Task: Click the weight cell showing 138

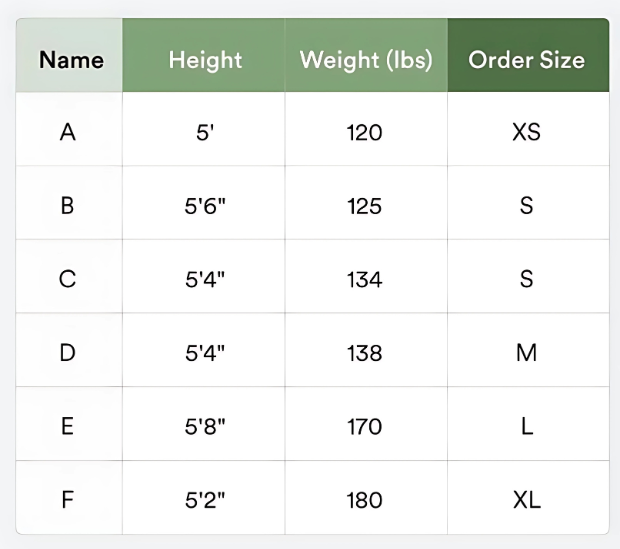Action: pos(365,353)
